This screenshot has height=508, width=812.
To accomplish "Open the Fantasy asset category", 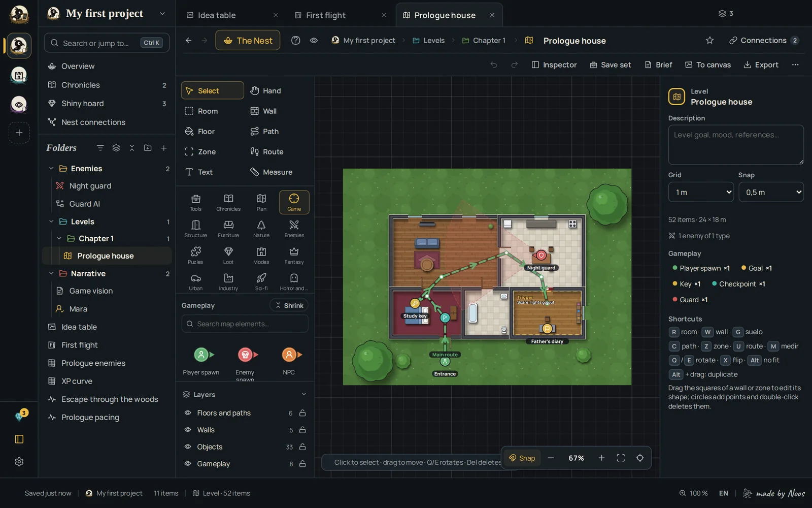I will click(294, 255).
